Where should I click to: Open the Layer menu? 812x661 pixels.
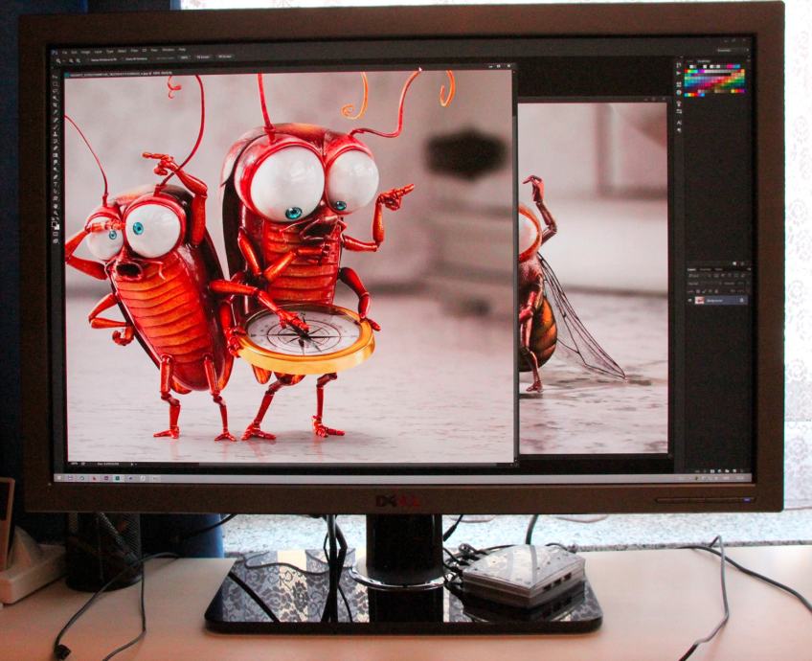point(98,52)
